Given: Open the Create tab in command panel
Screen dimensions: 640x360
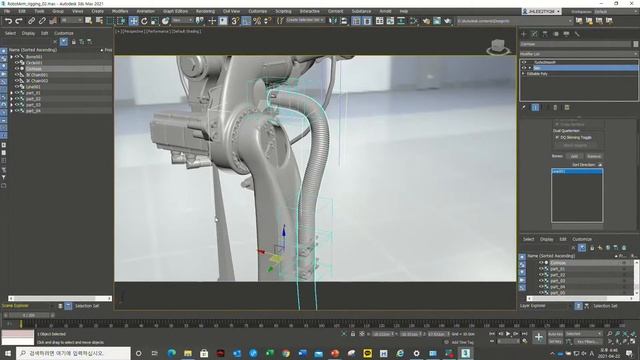Looking at the screenshot, I should pyautogui.click(x=524, y=34).
